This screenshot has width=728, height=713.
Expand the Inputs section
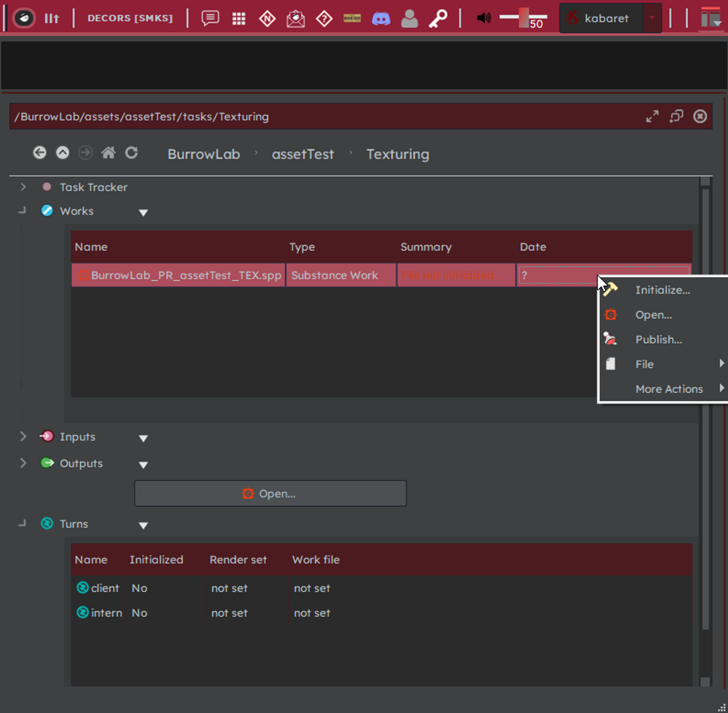(23, 436)
